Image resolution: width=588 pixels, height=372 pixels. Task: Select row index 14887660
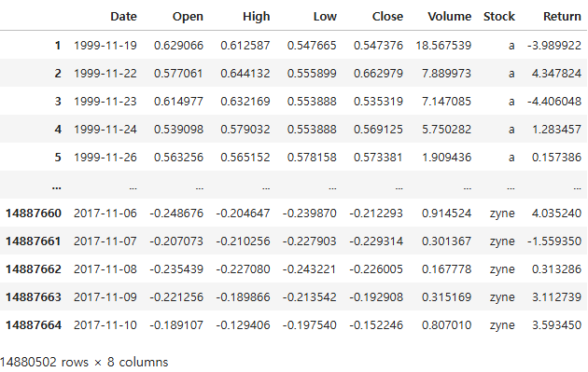click(34, 214)
